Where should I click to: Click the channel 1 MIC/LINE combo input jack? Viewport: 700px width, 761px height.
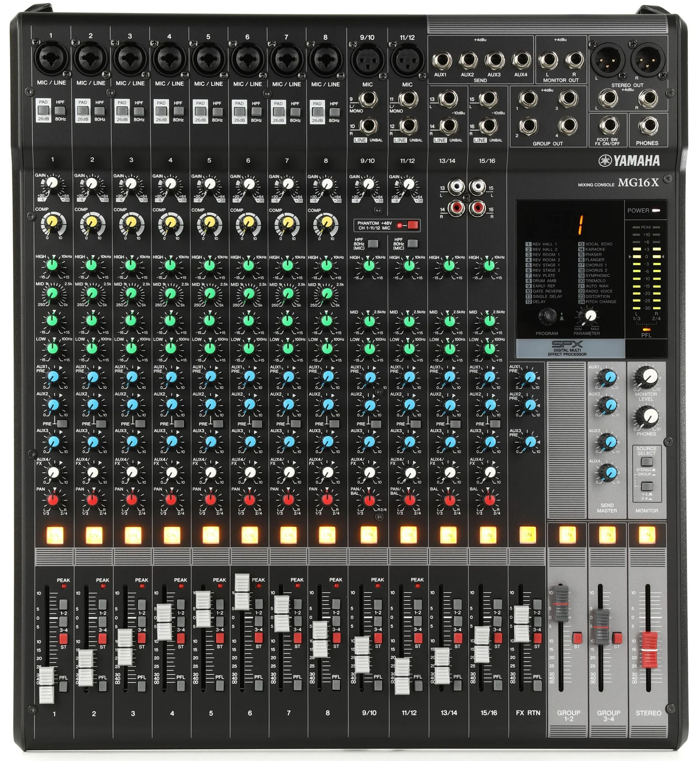pos(51,59)
